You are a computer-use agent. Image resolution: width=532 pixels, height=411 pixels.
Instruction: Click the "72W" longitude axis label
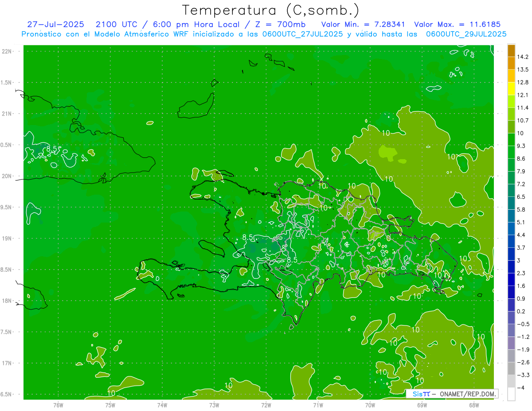(266, 405)
